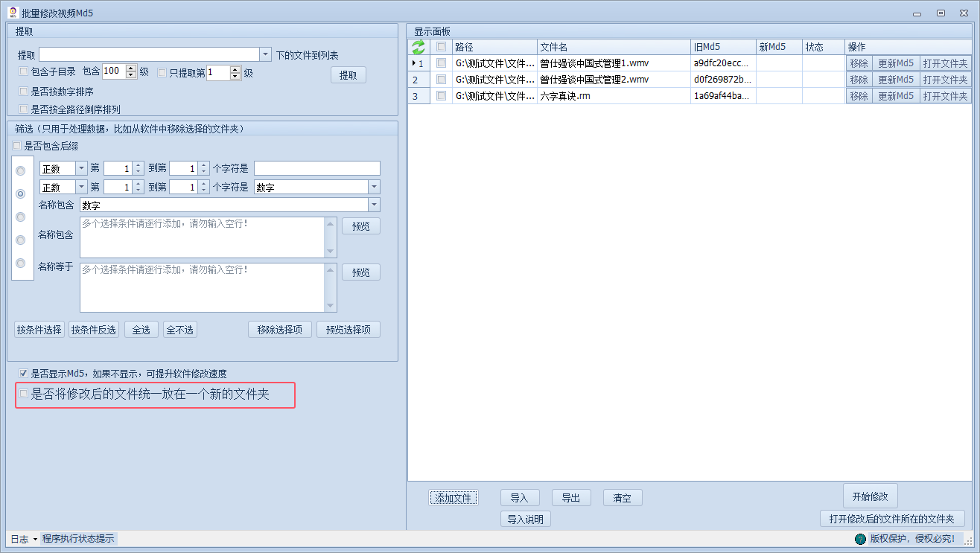The image size is (980, 553).
Task: Open the 日志 dropdown in status bar
Action: [x=36, y=539]
